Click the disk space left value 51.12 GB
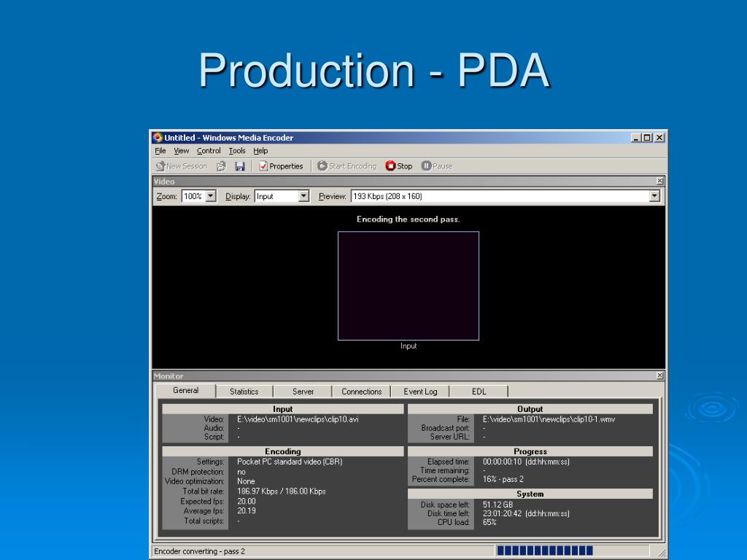Image resolution: width=747 pixels, height=560 pixels. point(498,505)
